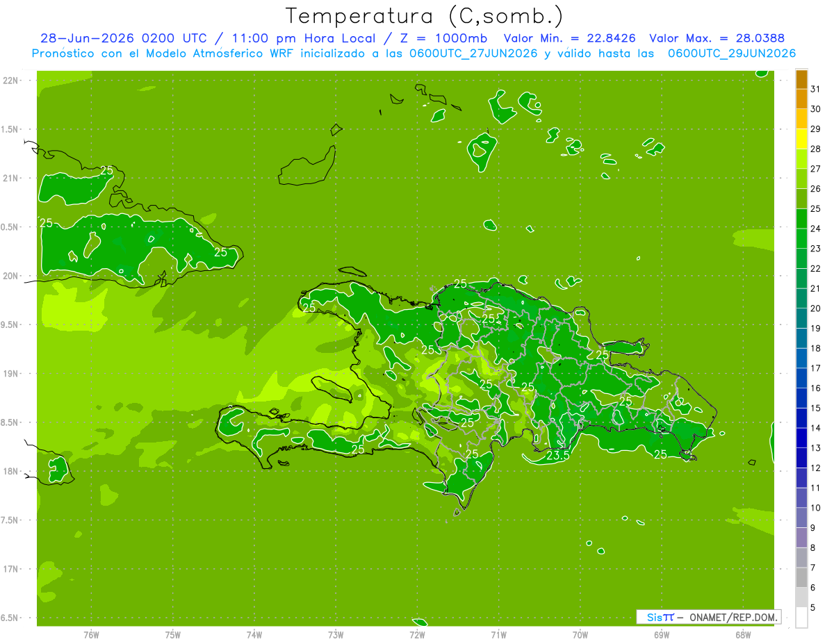Screen dimensions: 834x644
Task: Click the '10' color scale label
Action: [816, 508]
